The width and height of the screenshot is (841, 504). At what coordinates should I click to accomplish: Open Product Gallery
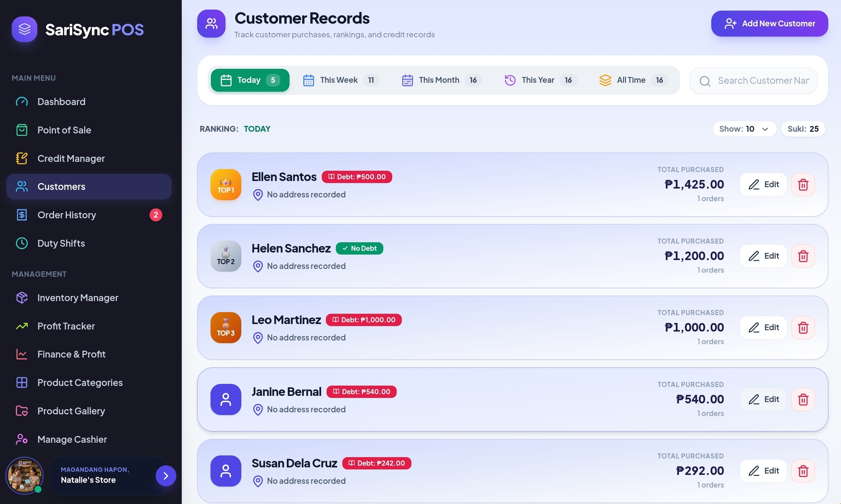click(x=89, y=411)
